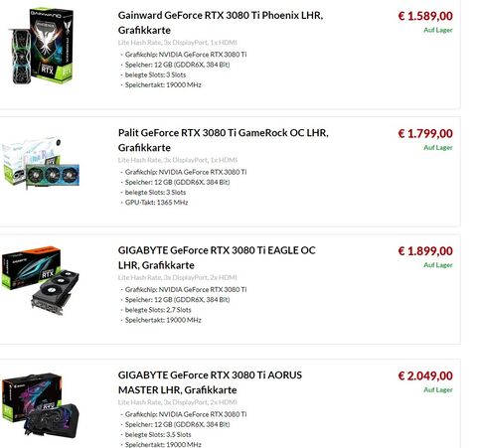Click the GIGABYTE RTX 3080 Ti AORUS MASTER LHR title

pyautogui.click(x=210, y=382)
